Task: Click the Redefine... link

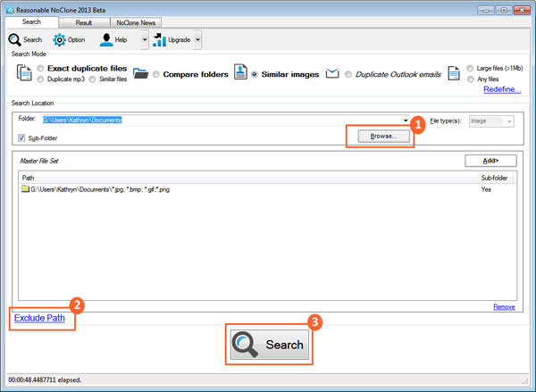Action: click(x=502, y=89)
